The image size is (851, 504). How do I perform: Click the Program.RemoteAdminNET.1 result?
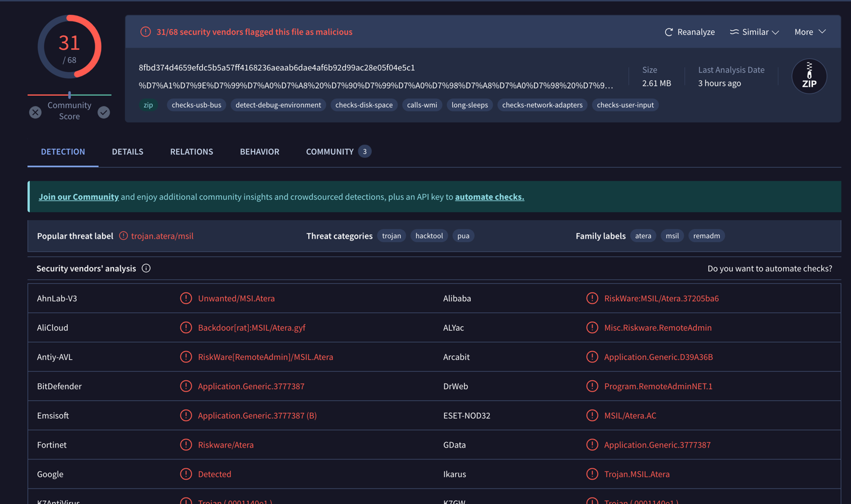click(658, 386)
